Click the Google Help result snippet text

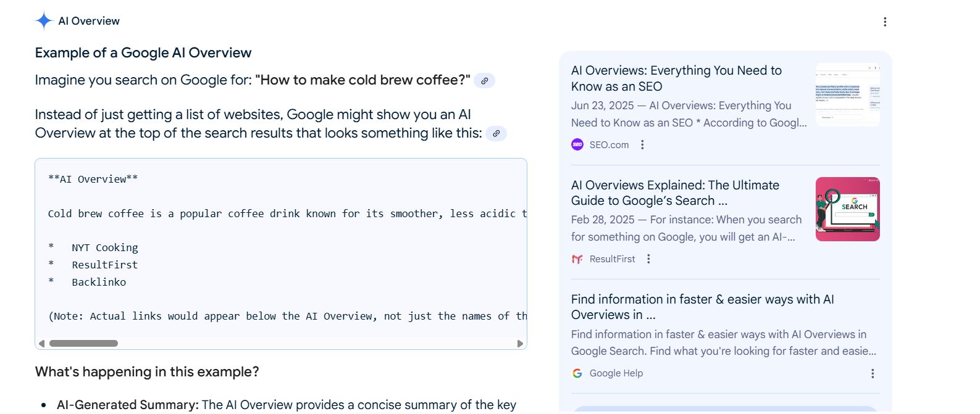tap(724, 342)
